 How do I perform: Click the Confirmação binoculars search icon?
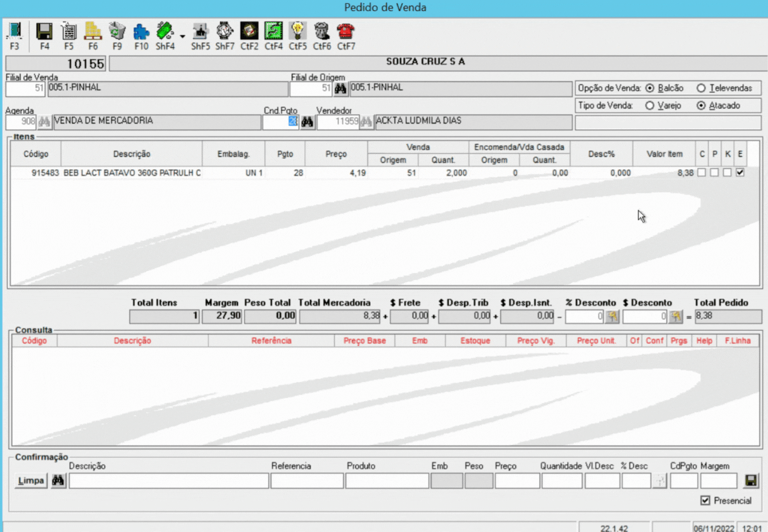click(x=58, y=480)
